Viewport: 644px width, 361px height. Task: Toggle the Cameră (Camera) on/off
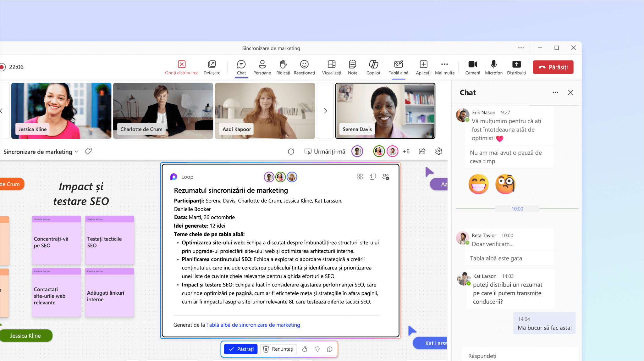[x=472, y=67]
